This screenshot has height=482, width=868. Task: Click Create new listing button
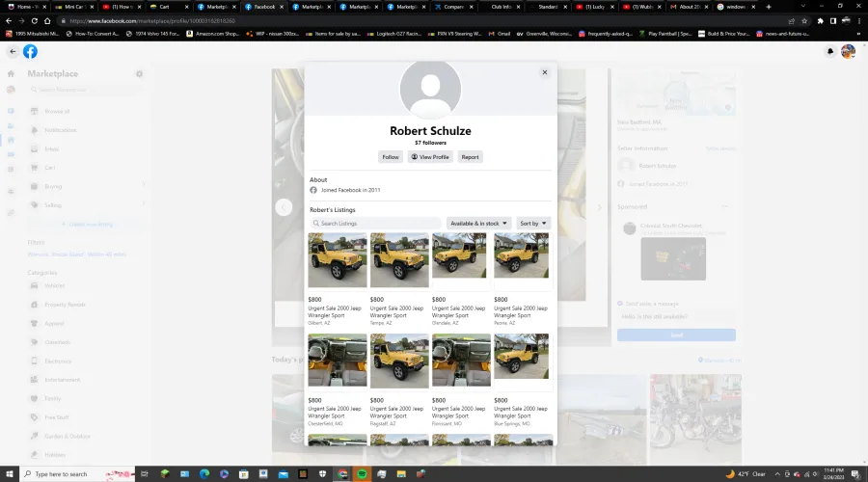point(87,224)
